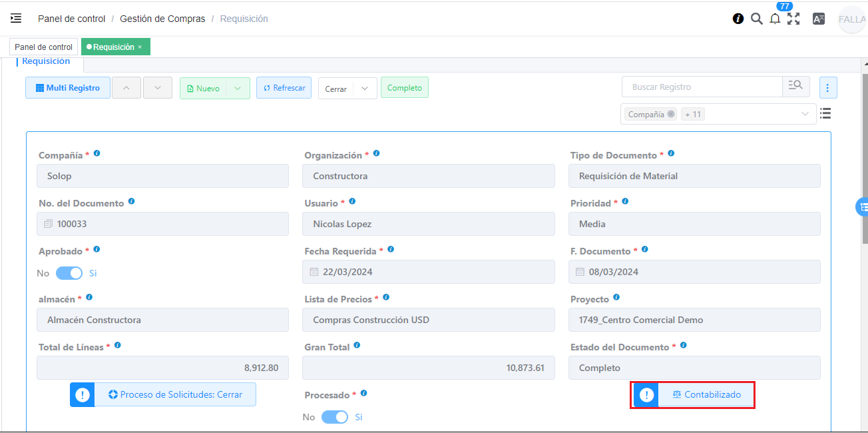The height and width of the screenshot is (433, 868).
Task: Click the Contabilizado button
Action: [x=706, y=394]
